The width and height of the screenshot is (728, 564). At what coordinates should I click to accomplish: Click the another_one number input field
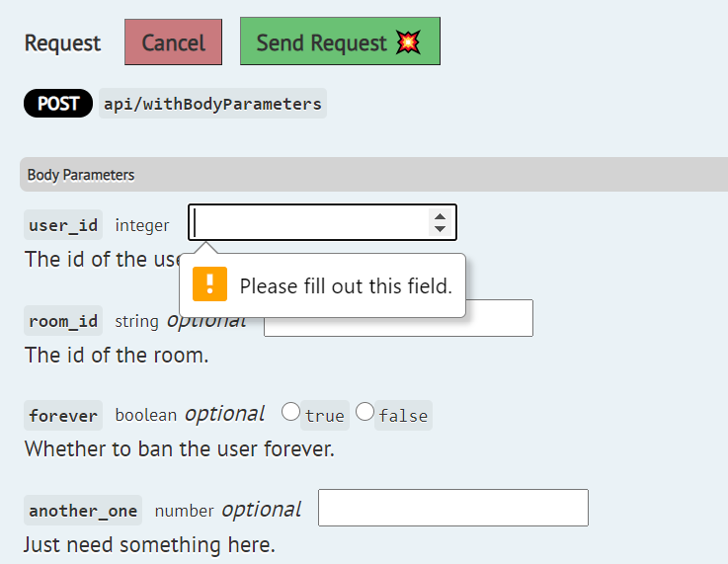[x=453, y=508]
